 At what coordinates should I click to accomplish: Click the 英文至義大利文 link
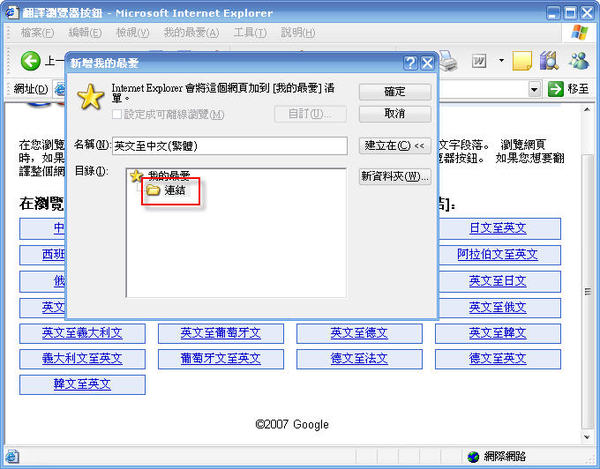click(x=82, y=333)
